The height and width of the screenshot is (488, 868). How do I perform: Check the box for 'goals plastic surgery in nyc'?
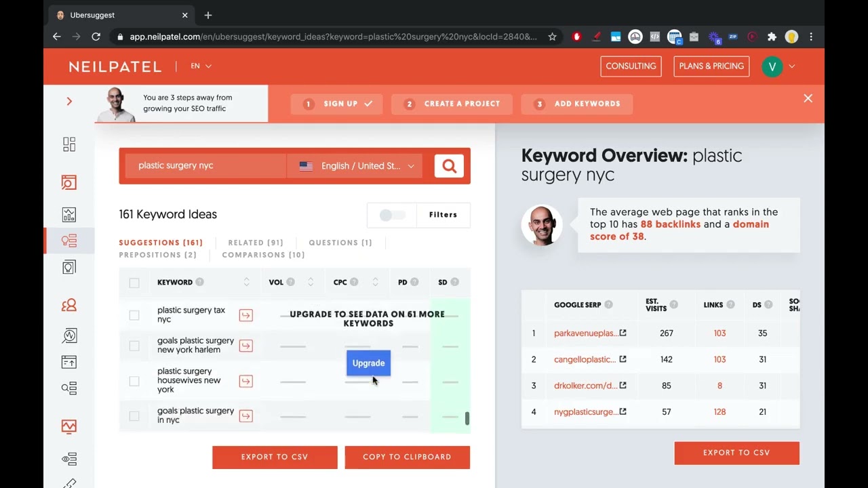tap(134, 415)
